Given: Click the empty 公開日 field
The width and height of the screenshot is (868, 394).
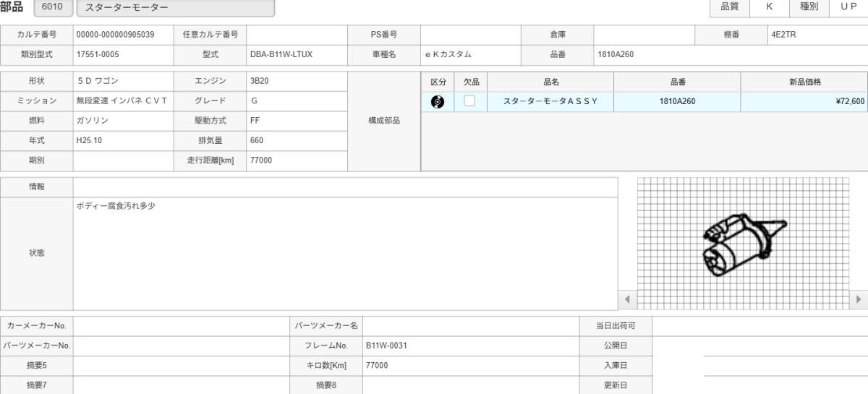Looking at the screenshot, I should [760, 346].
